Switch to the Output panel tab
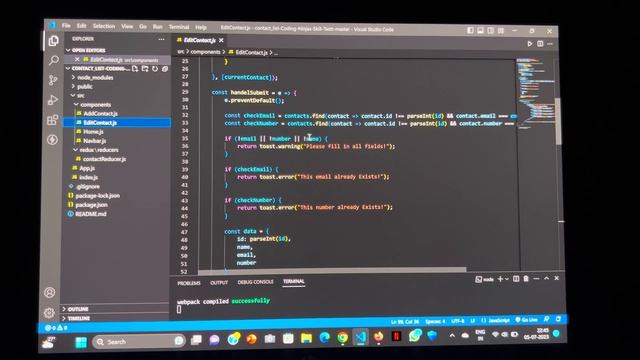Screen dimensions: 640x360 click(x=219, y=282)
